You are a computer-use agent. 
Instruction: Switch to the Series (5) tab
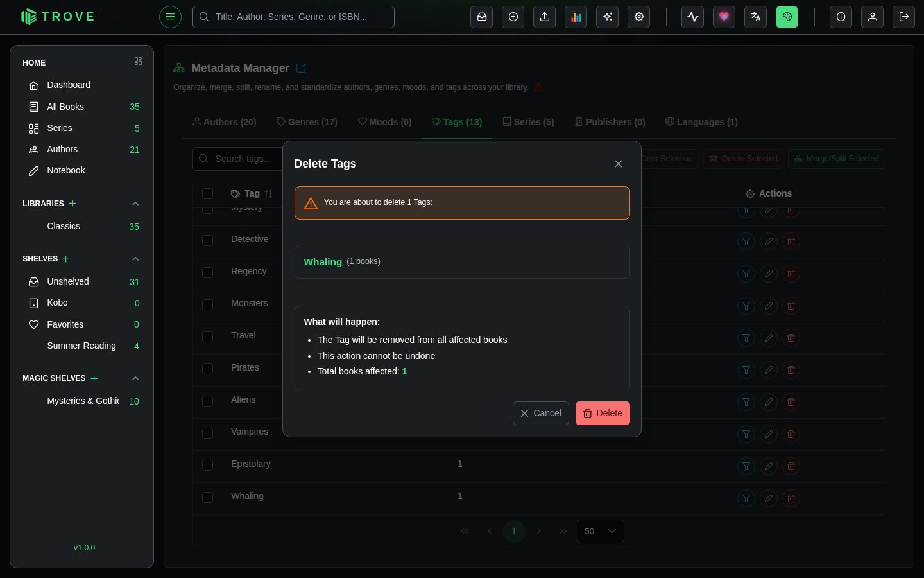pos(528,122)
